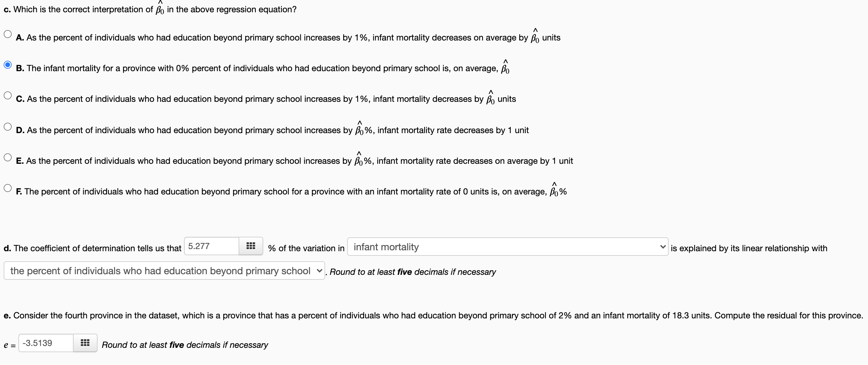Viewport: 868px width, 365px height.
Task: Select answer choice B radio button
Action: tap(7, 64)
